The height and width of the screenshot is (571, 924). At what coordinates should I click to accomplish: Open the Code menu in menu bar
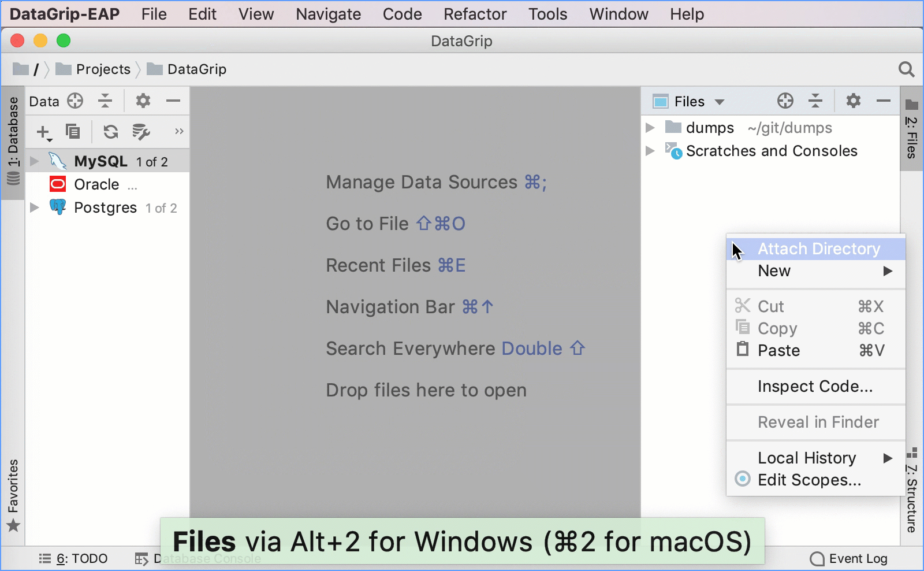click(402, 14)
